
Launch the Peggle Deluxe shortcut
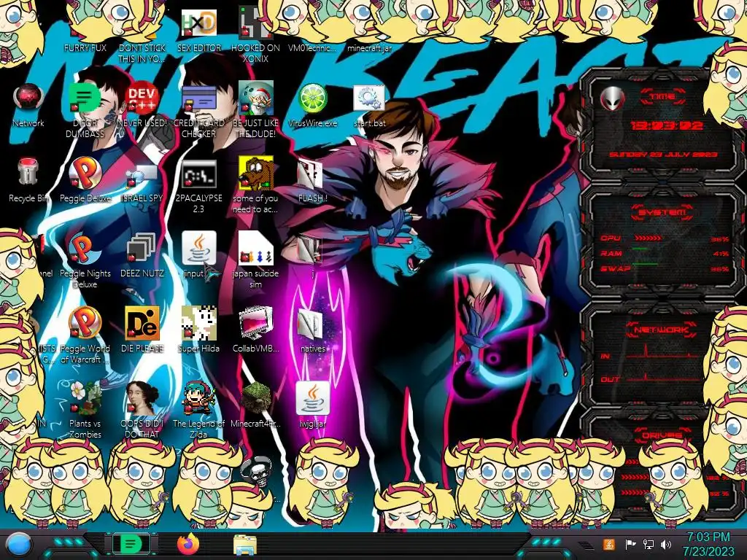(x=85, y=174)
